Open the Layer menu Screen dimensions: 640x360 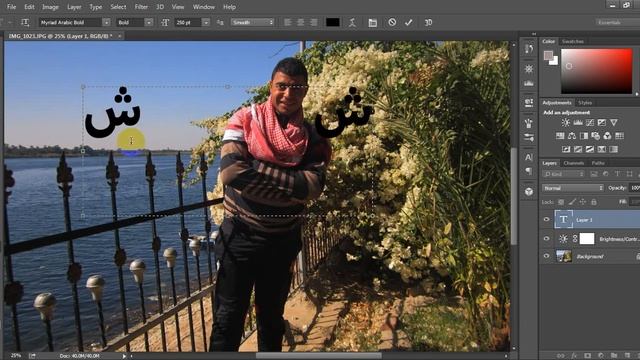coord(74,7)
